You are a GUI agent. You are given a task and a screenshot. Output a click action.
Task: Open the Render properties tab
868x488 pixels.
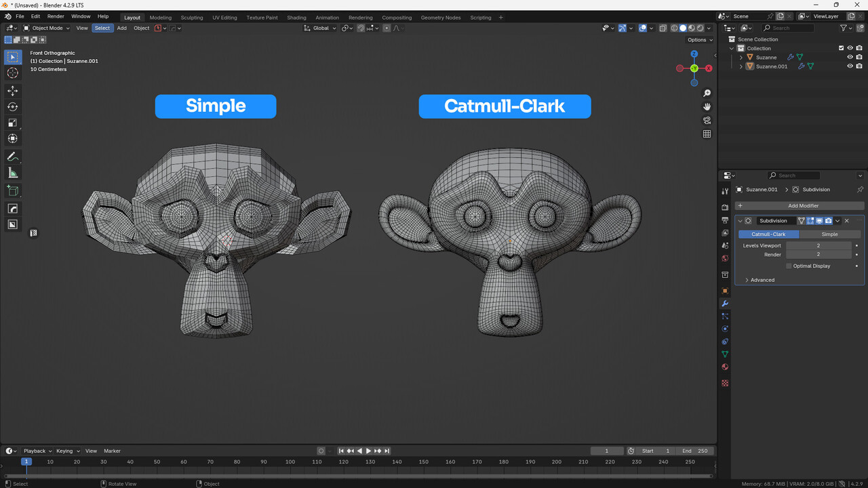tap(725, 207)
